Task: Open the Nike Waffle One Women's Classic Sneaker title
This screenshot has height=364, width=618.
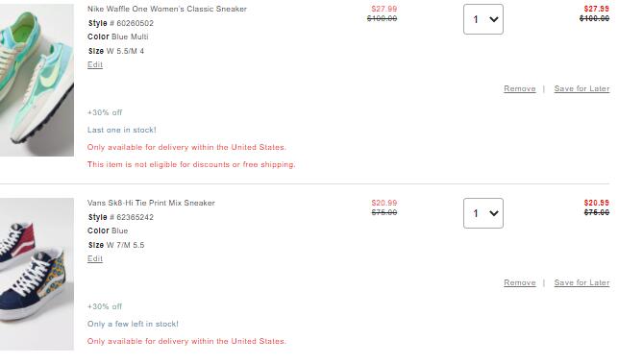Action: coord(167,9)
